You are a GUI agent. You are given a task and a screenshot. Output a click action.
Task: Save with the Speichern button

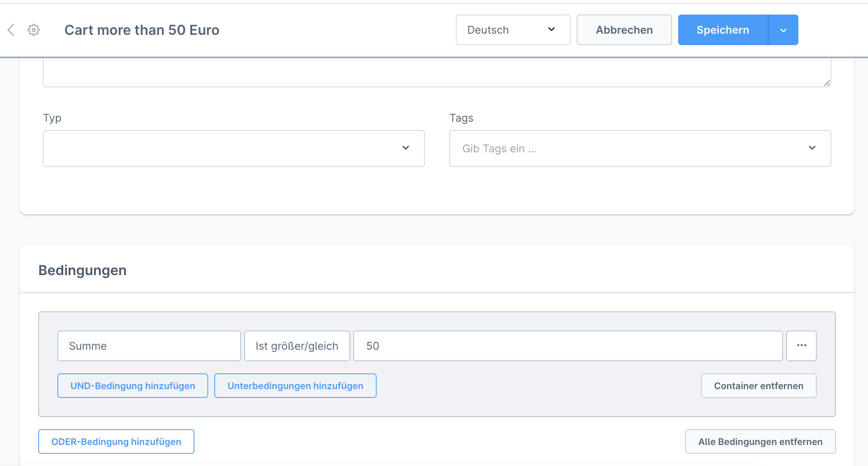point(723,30)
